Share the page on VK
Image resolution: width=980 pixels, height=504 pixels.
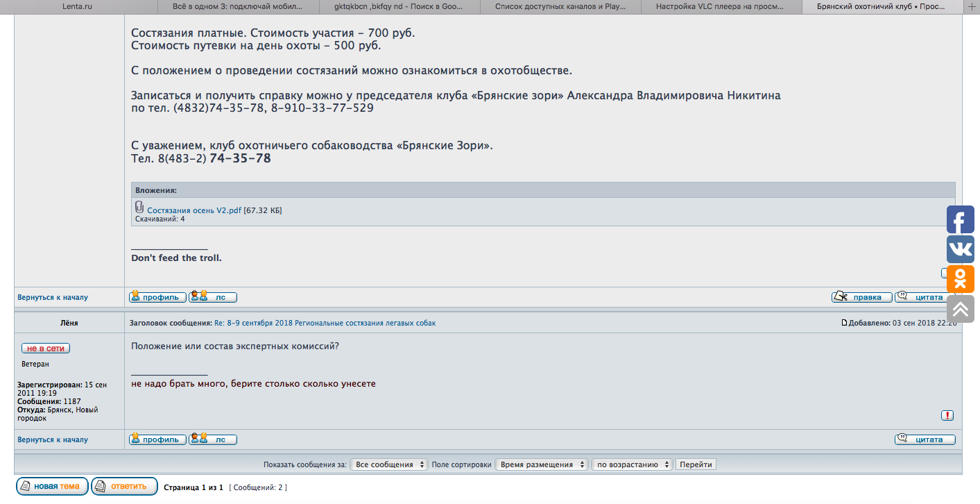pyautogui.click(x=961, y=249)
